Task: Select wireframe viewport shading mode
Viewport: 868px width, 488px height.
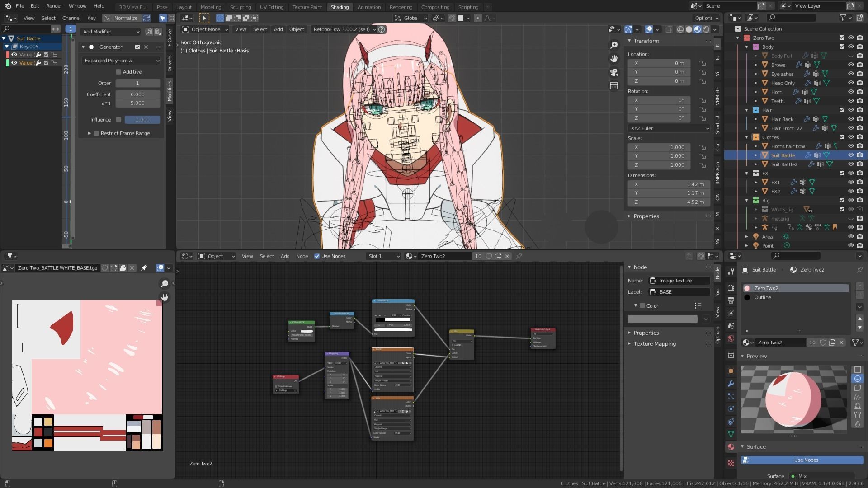Action: click(x=680, y=29)
